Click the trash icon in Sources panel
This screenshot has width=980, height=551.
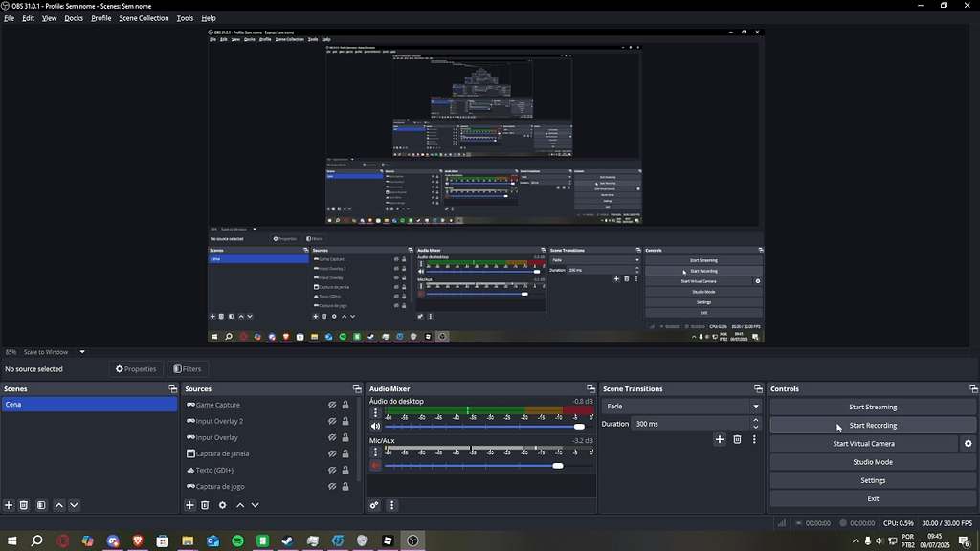point(205,505)
